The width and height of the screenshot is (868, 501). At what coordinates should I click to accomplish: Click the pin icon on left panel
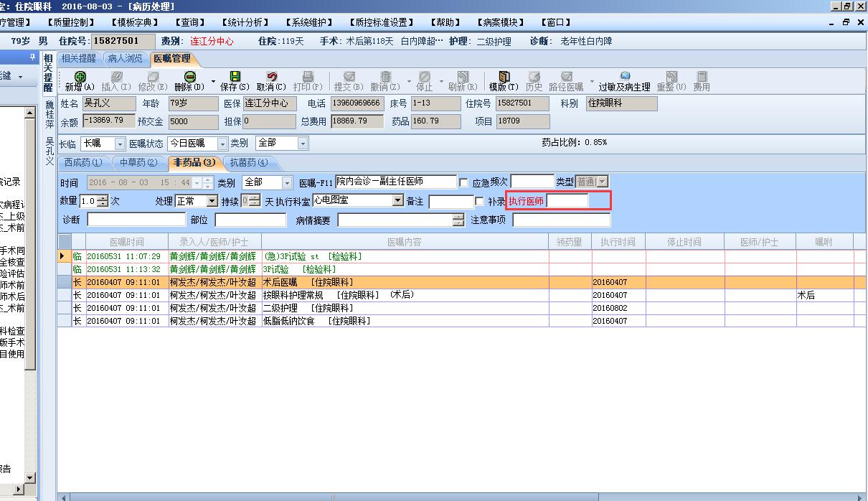tap(32, 57)
